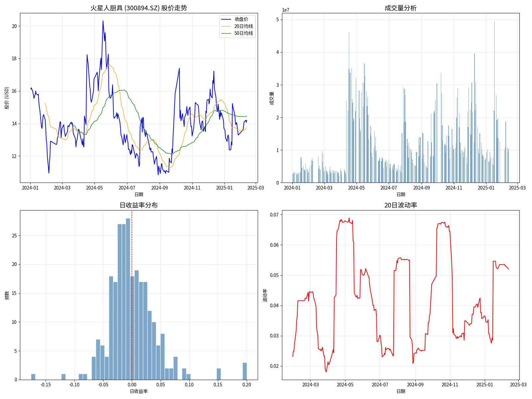Click the orange 20日均线 legend swatch
The height and width of the screenshot is (399, 532).
point(226,26)
